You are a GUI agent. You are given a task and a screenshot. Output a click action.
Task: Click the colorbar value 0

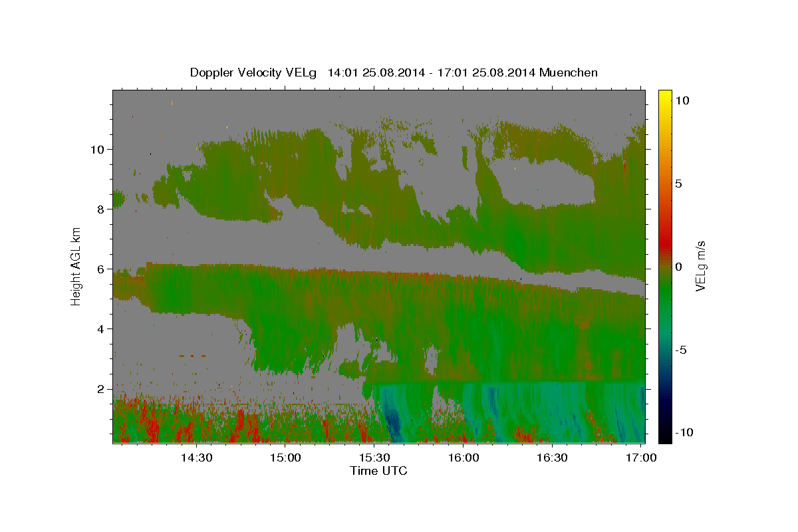[x=678, y=267]
